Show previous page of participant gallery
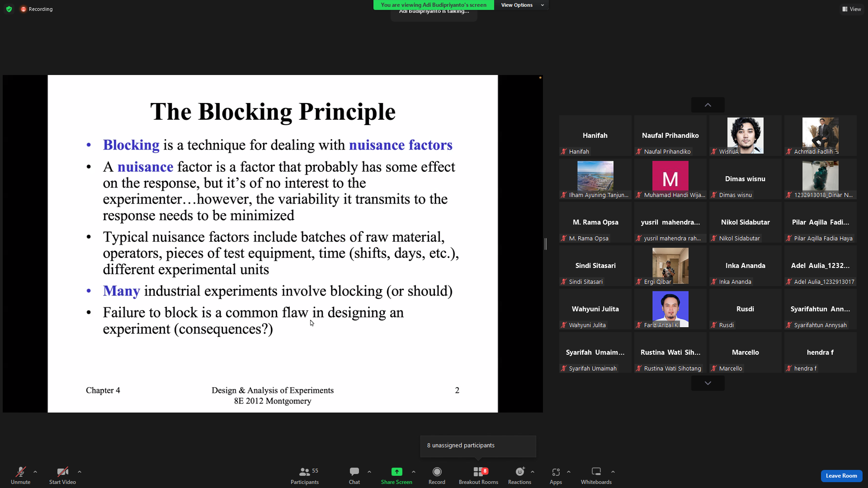 pos(708,105)
